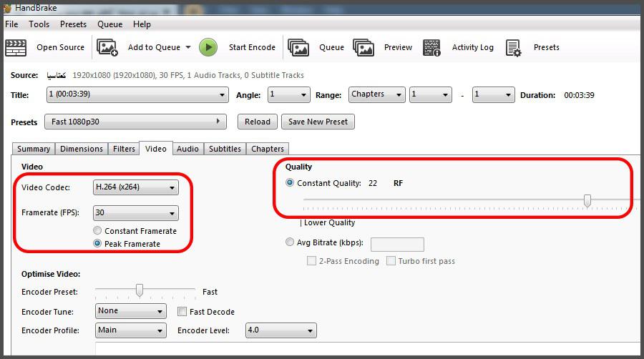Expand the Fast 1080p30 presets selector
This screenshot has height=359, width=644.
(135, 122)
